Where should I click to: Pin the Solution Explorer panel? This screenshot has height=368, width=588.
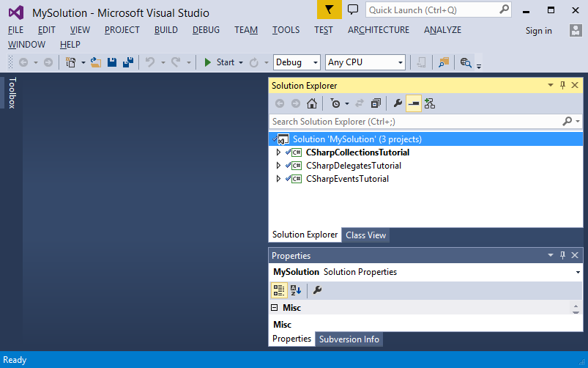[x=562, y=85]
